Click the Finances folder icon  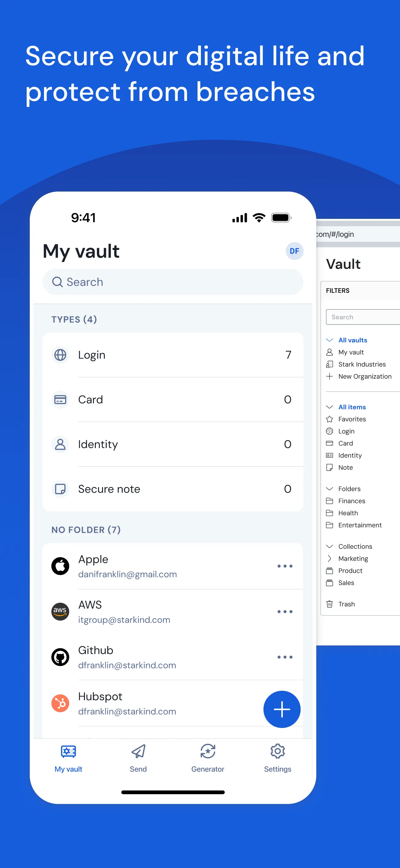click(x=330, y=501)
